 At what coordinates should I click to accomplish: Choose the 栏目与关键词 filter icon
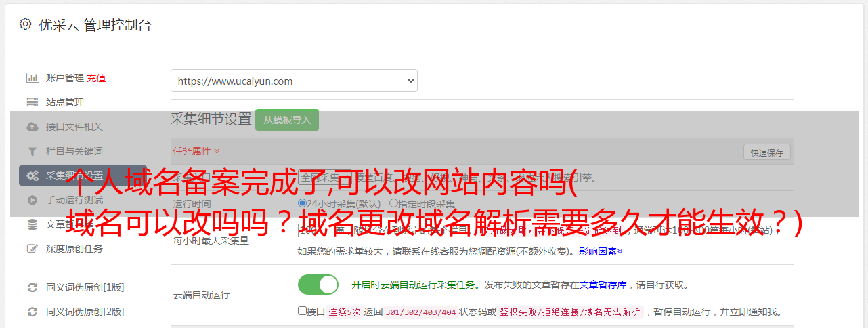tap(32, 151)
